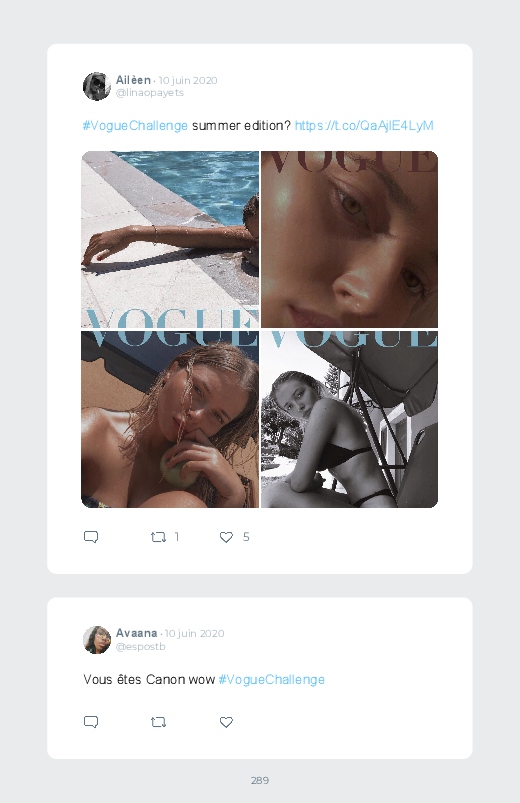
Task: Open Avaana's profile avatar
Action: 97,640
